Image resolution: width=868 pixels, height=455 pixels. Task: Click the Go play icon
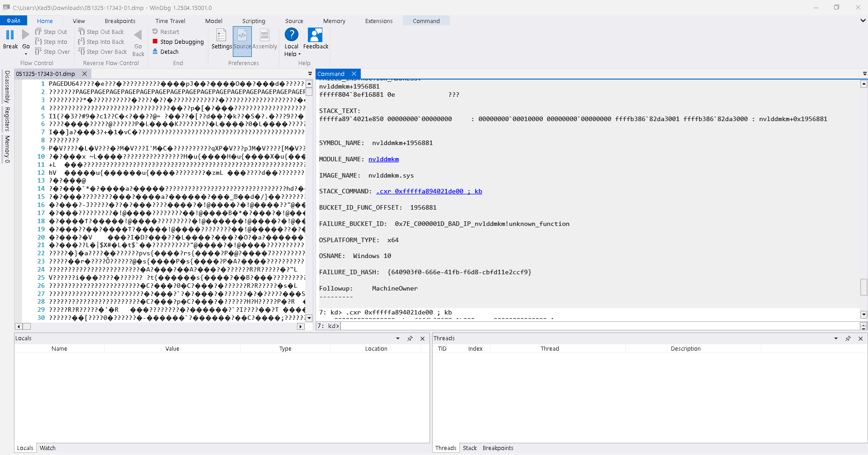(26, 35)
